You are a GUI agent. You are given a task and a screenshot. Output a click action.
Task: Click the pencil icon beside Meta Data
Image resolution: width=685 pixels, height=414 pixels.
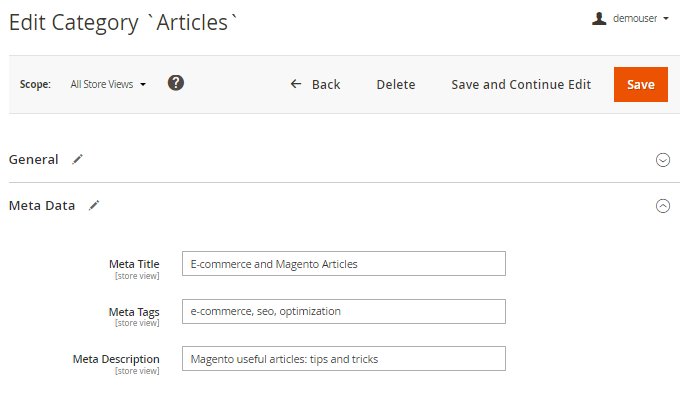click(94, 206)
